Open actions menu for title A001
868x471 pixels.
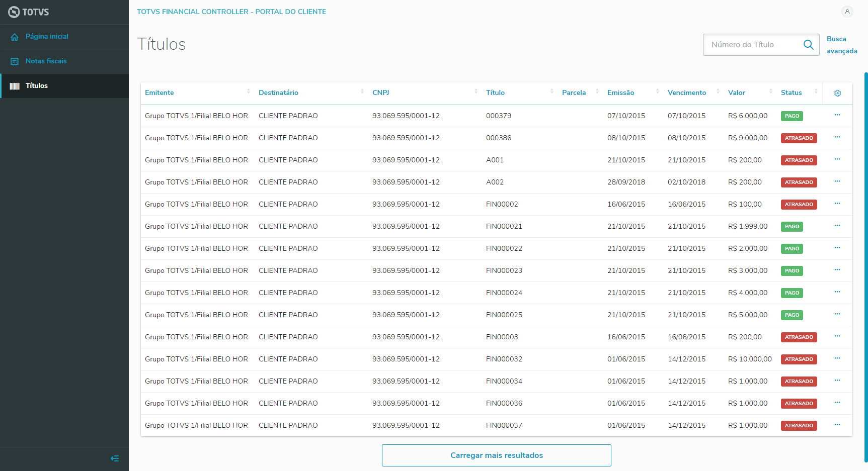[x=837, y=159]
